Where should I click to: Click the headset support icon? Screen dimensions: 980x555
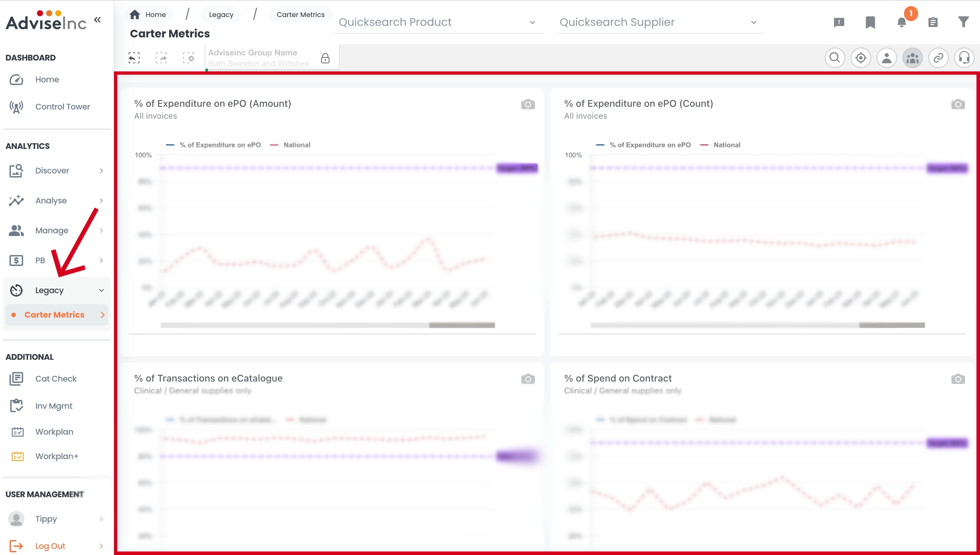964,58
